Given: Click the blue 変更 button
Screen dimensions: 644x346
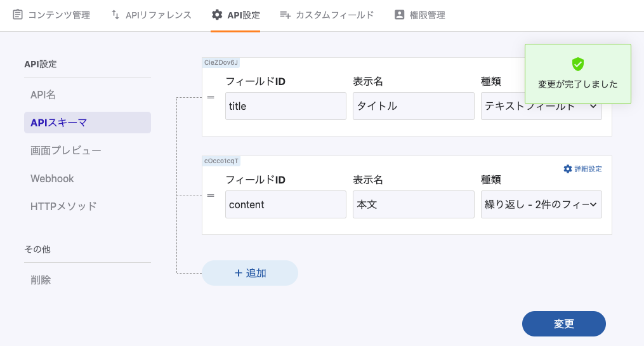Looking at the screenshot, I should tap(563, 324).
